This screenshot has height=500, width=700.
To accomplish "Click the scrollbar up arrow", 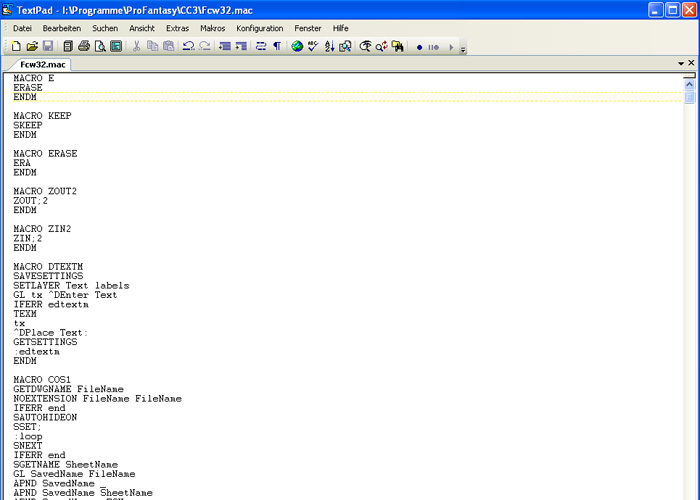I will (x=689, y=84).
